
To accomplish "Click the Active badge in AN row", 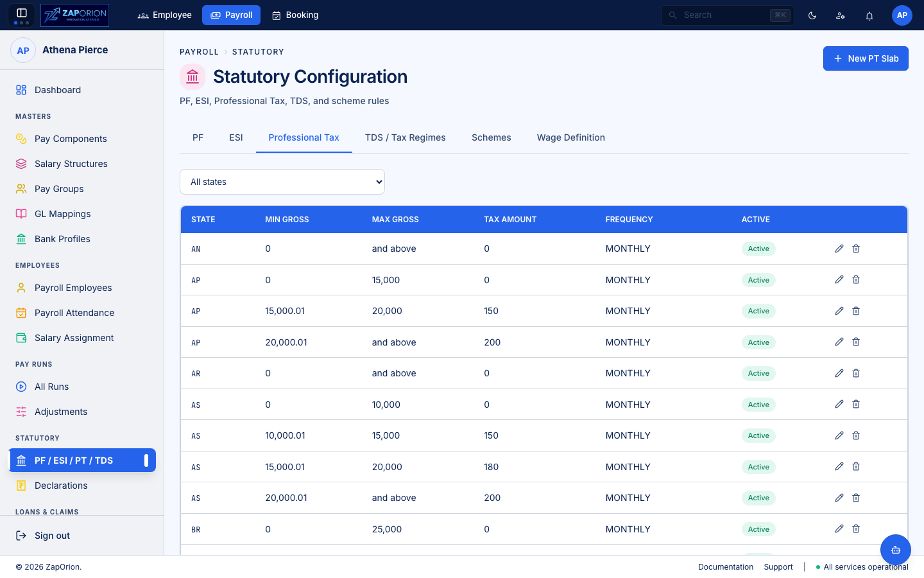I will coord(758,249).
